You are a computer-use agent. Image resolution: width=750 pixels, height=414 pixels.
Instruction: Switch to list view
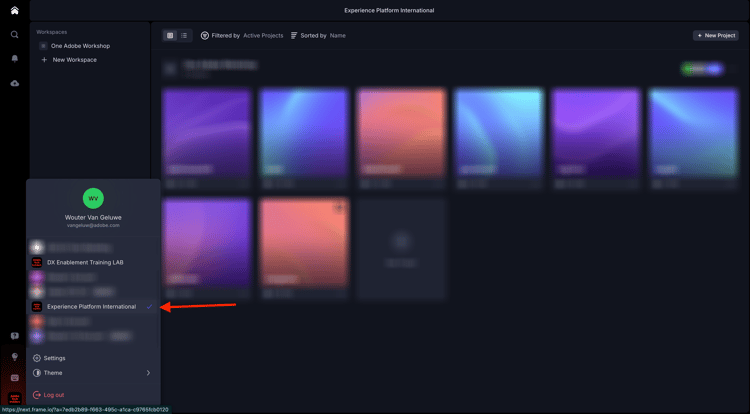coord(184,35)
